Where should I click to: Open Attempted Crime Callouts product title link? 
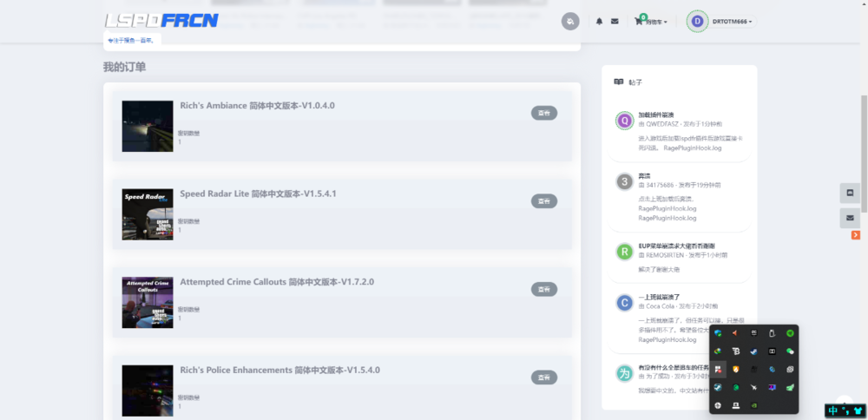[x=277, y=282]
